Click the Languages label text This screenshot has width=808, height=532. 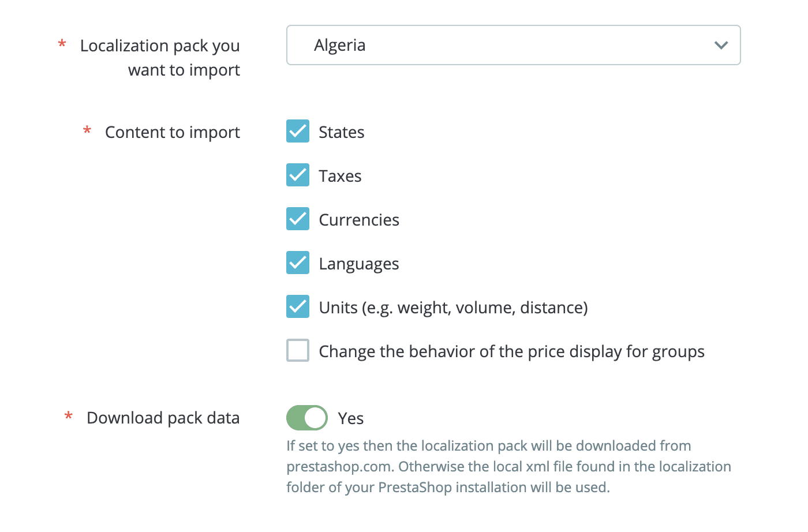click(x=358, y=263)
